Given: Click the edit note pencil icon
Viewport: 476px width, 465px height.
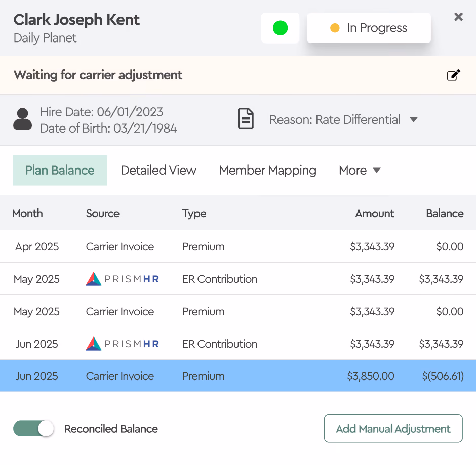Looking at the screenshot, I should 454,75.
